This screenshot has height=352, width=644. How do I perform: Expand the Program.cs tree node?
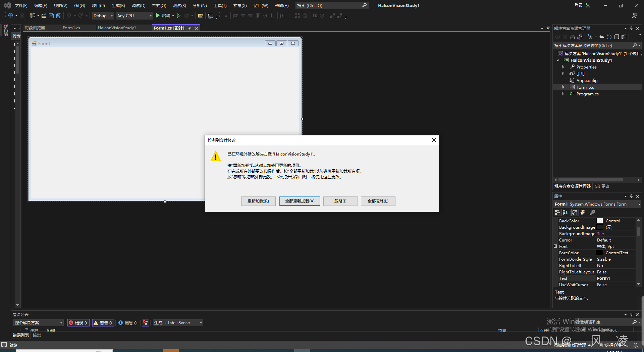coord(563,94)
